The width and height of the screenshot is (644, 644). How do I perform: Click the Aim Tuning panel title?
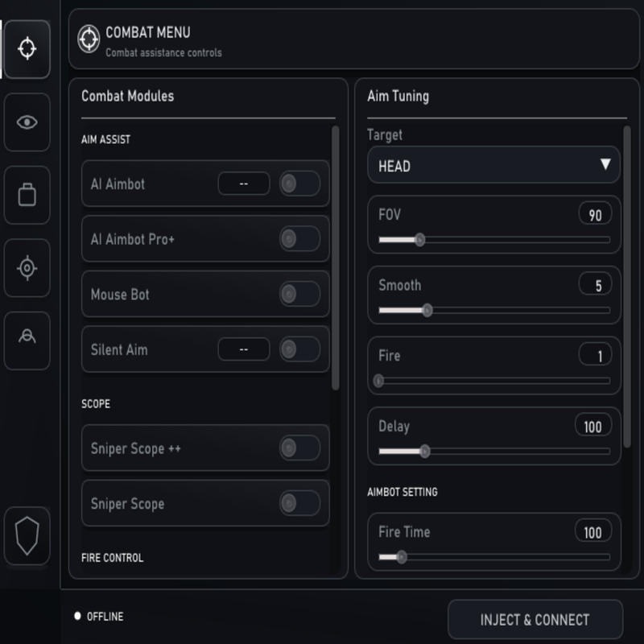(398, 96)
